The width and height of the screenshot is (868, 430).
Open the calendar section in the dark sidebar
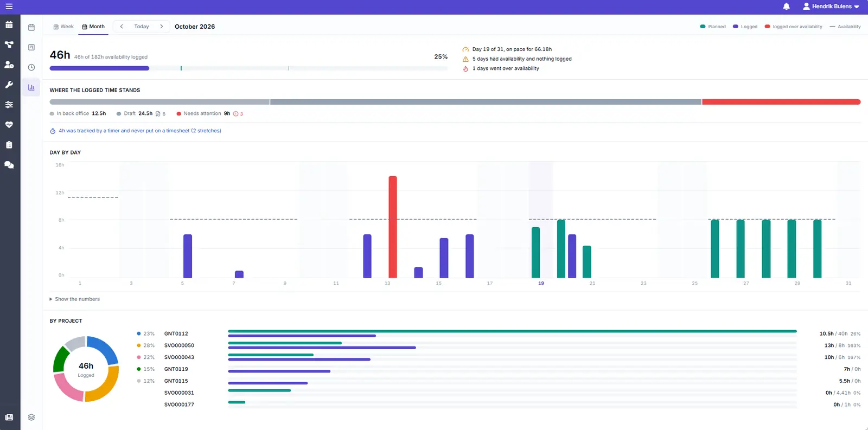(x=9, y=25)
